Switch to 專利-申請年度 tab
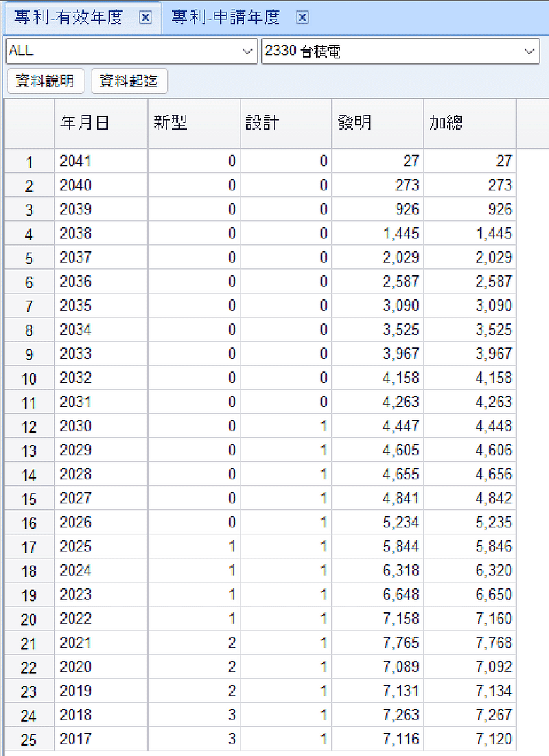 tap(226, 18)
